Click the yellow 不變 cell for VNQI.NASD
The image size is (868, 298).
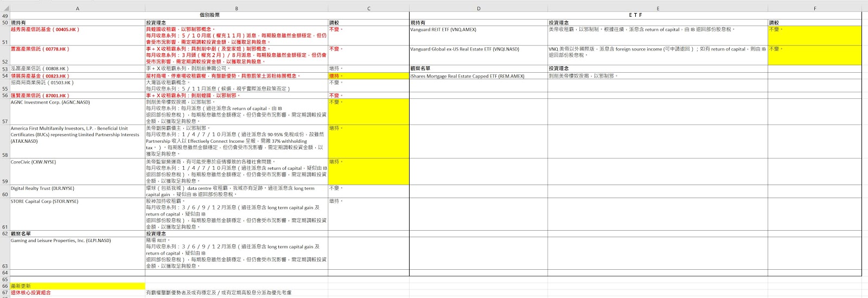pyautogui.click(x=814, y=55)
